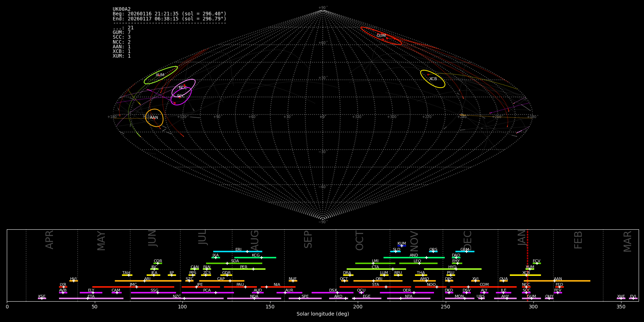
Task: Click the SCC label inside the magenta map ellipse
Action: pos(181,96)
